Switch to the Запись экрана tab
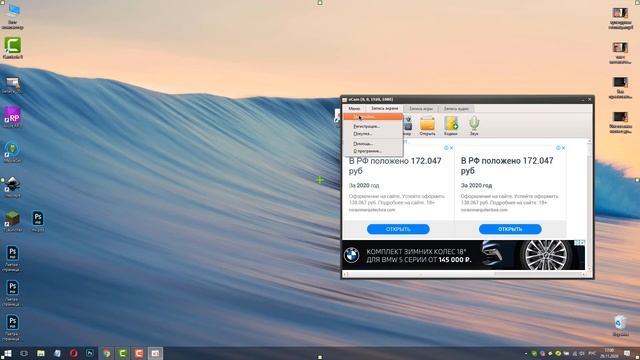 pos(384,109)
